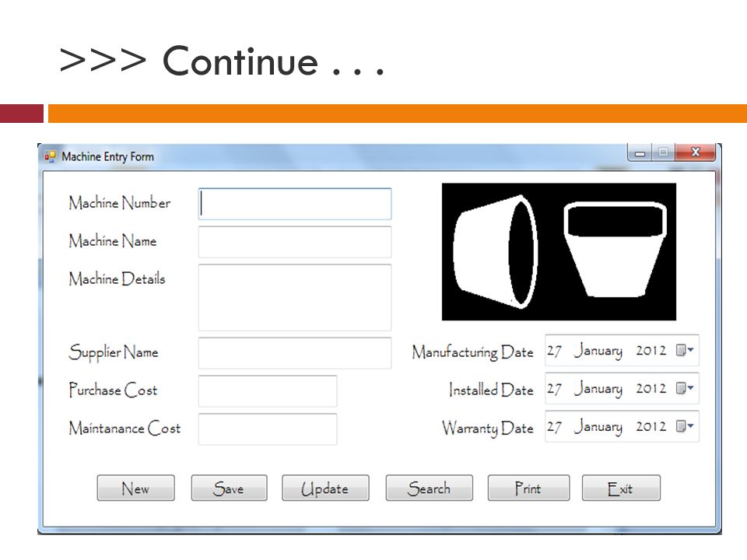Viewport: 747px width, 560px height.
Task: Focus the Maintanance Cost field
Action: point(268,429)
